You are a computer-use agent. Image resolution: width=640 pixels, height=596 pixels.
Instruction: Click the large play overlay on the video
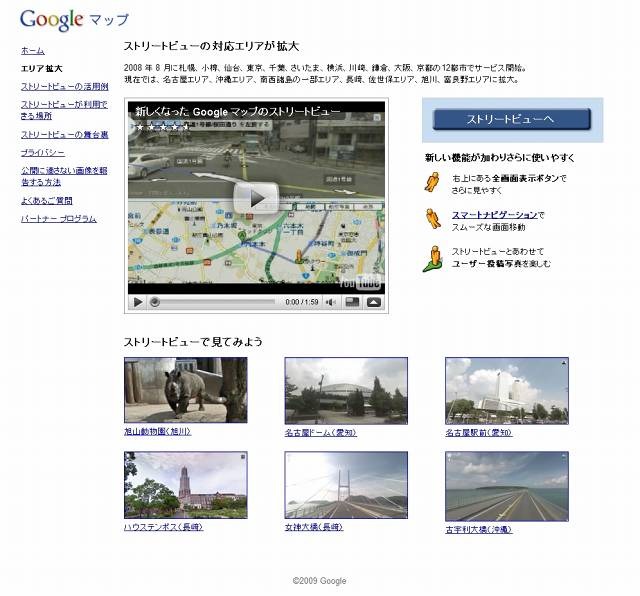click(x=256, y=198)
